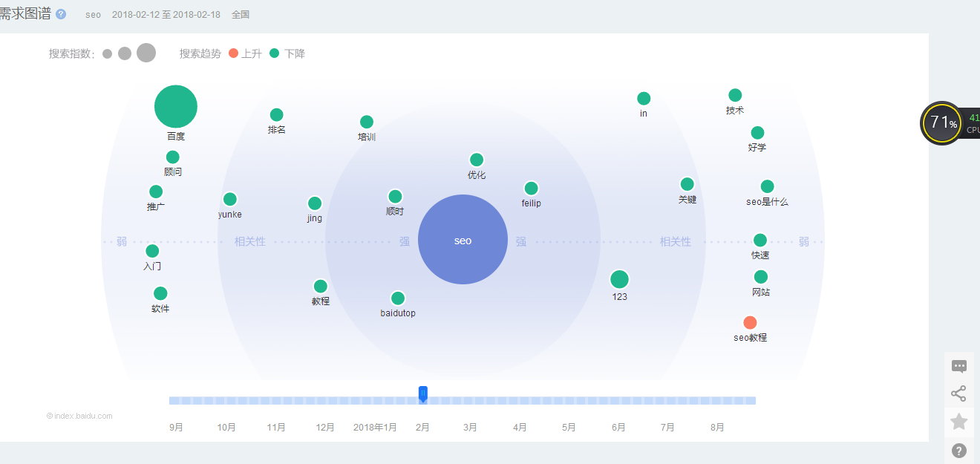This screenshot has height=464, width=980.
Task: Click the star favorite icon
Action: pyautogui.click(x=959, y=422)
